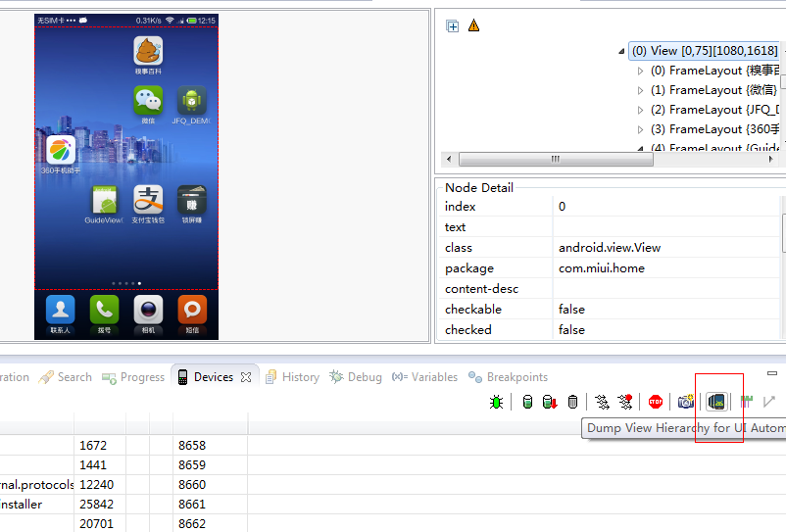Screen dimensions: 786x532
Task: Click the red Stop Process icon
Action: click(656, 402)
